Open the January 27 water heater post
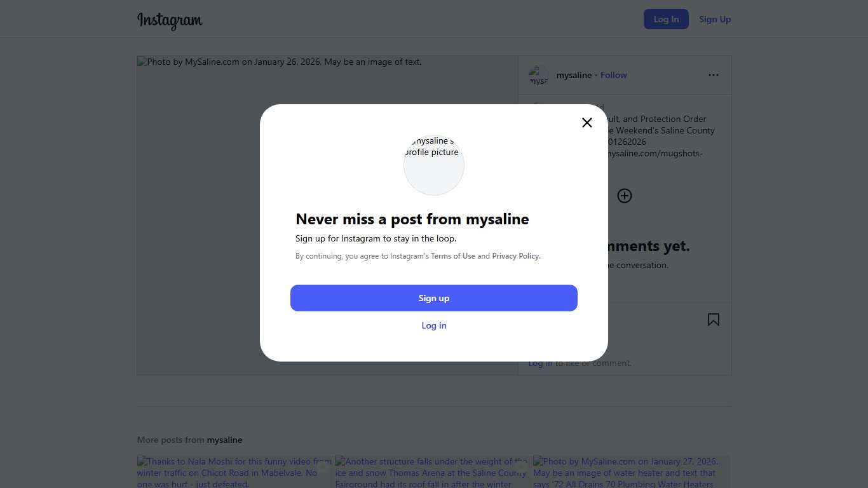 [631, 472]
